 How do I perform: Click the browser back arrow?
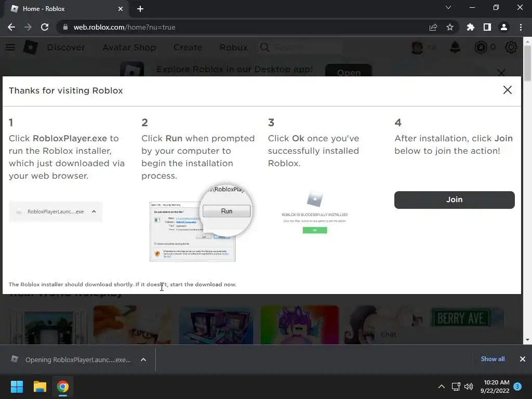click(x=11, y=27)
